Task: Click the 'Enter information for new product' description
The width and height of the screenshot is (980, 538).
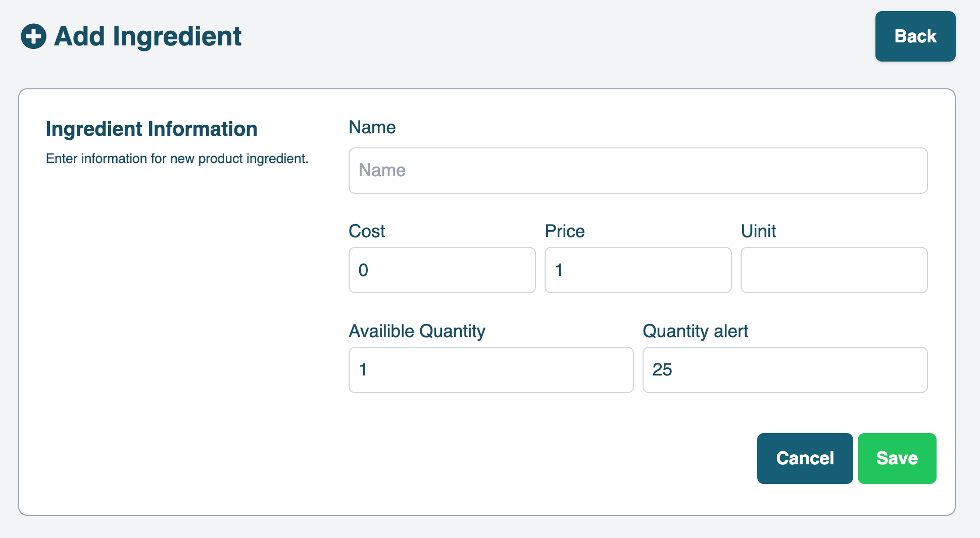Action: (x=177, y=158)
